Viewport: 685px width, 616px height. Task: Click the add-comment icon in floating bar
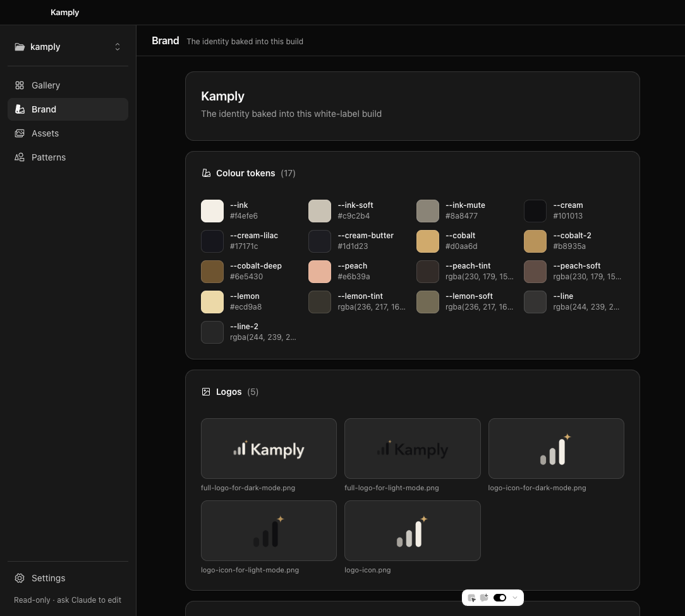click(484, 598)
